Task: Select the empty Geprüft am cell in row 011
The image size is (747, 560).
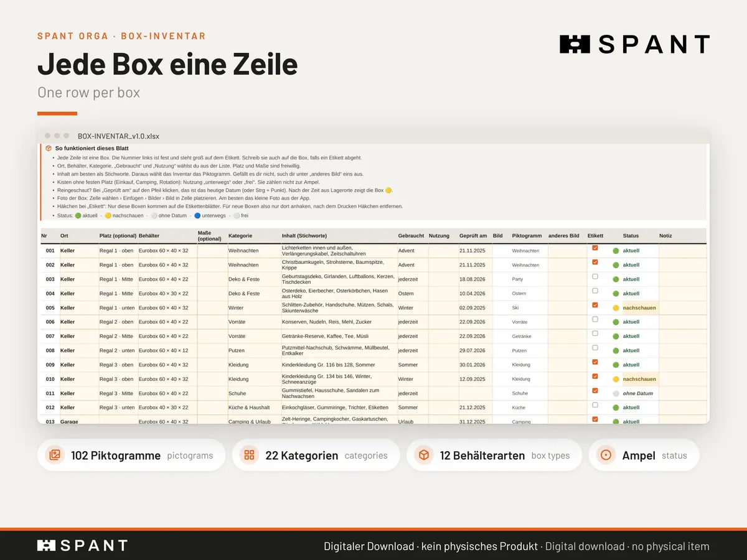Action: 475,394
